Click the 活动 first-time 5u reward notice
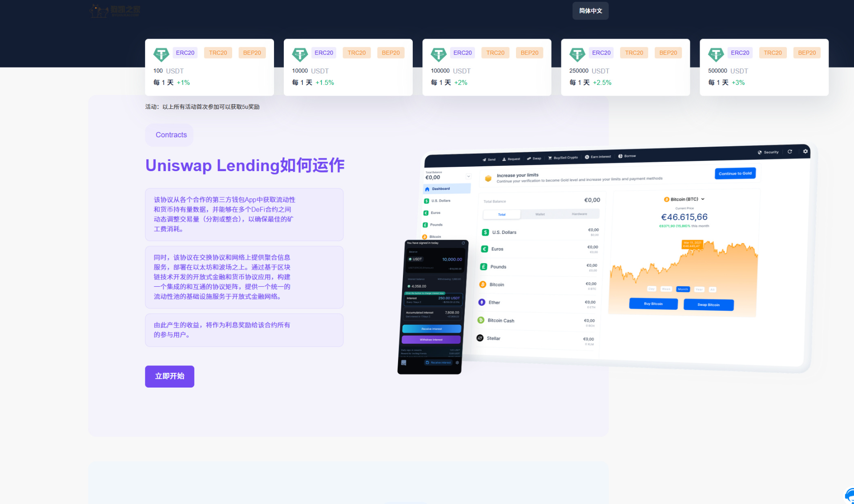 202,107
